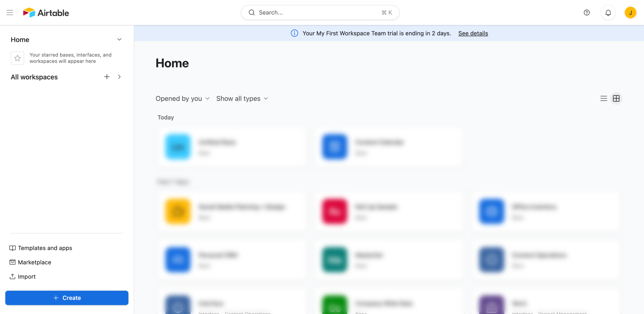The height and width of the screenshot is (314, 644).
Task: Expand All workspaces with the chevron
Action: pos(119,77)
